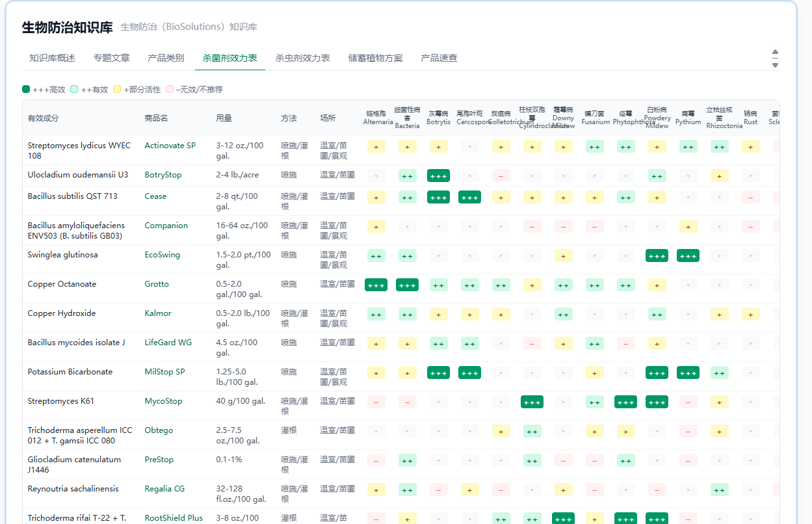
Task: Click the +++ Cylindrocladium badge in the MycoStop row
Action: [x=532, y=402]
